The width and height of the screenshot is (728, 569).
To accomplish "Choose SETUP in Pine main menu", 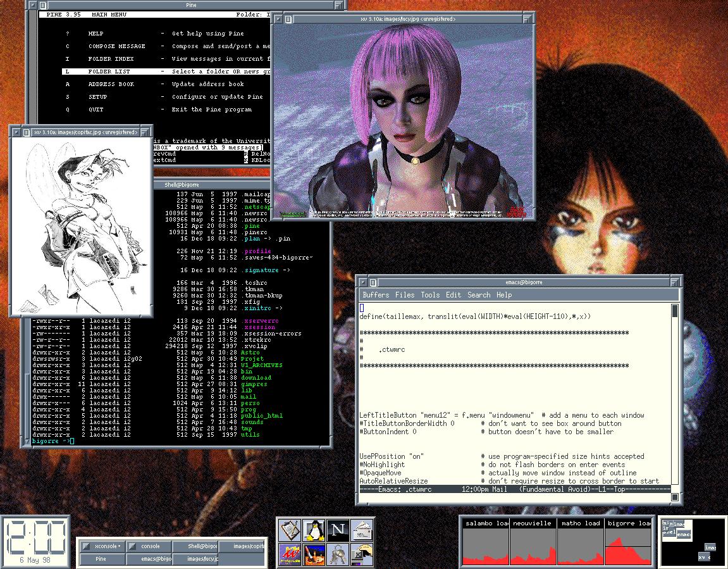I will click(97, 97).
